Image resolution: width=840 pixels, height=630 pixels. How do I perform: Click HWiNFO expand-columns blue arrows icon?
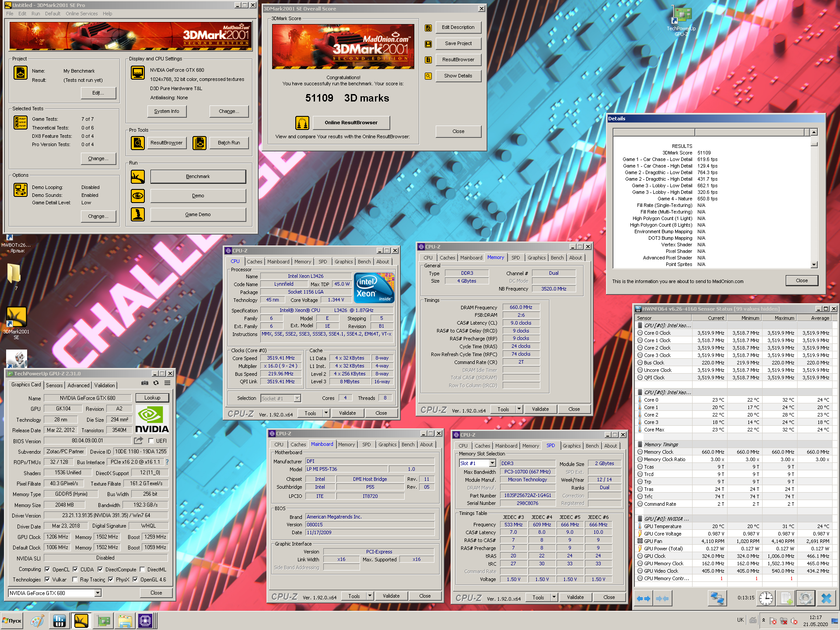[x=644, y=598]
